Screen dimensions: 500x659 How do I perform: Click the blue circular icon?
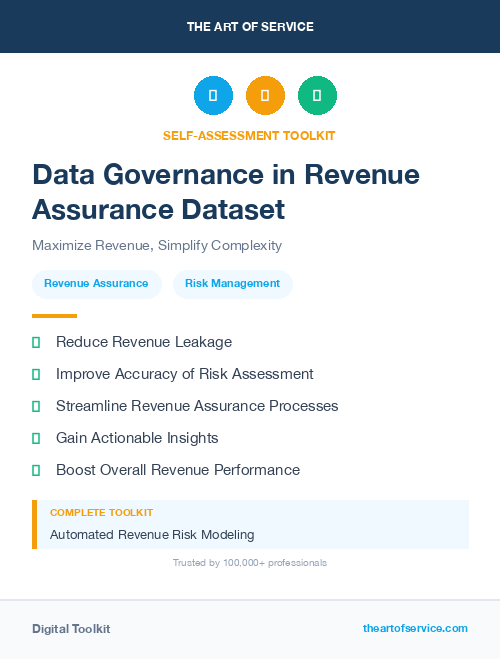pyautogui.click(x=213, y=95)
